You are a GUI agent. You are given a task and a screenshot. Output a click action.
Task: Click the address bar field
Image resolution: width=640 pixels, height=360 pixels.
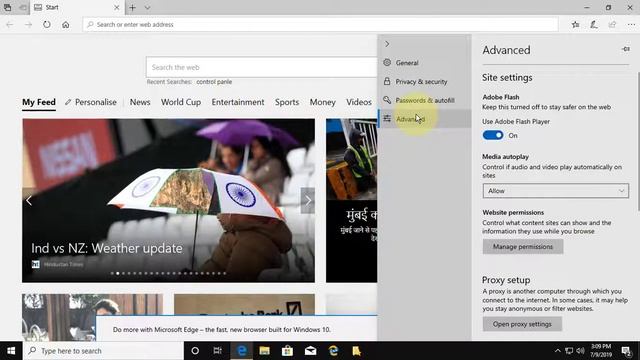click(320, 24)
